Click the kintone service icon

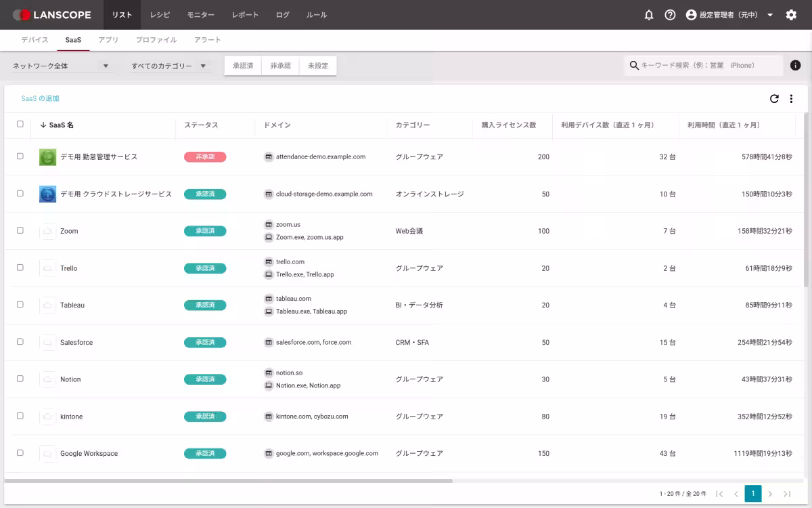pyautogui.click(x=47, y=417)
